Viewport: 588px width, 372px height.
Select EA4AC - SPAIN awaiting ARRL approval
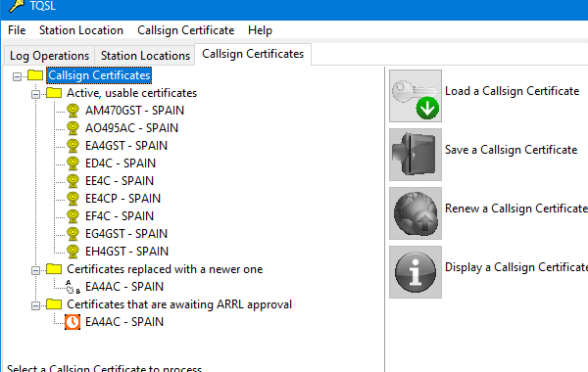click(124, 322)
